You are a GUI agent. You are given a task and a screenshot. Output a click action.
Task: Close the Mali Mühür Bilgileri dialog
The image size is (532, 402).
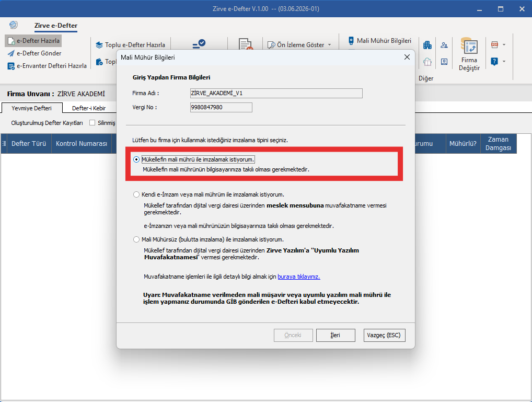point(407,57)
